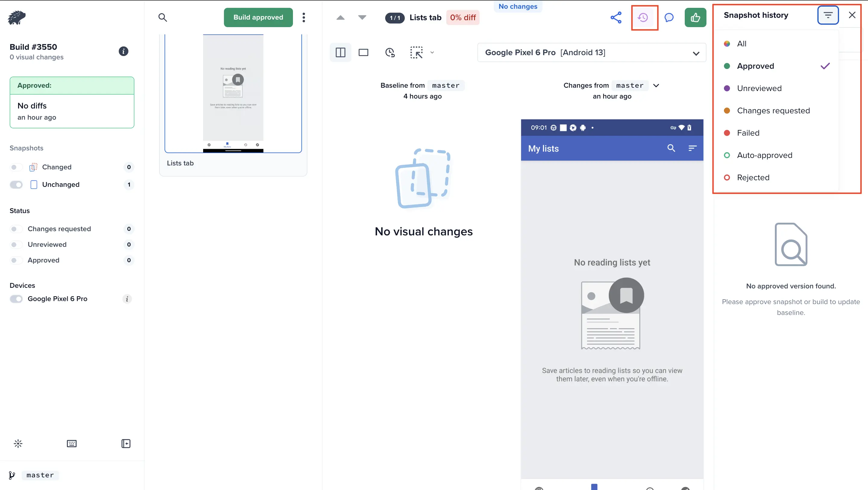868x490 pixels.
Task: Open the comments bubble icon
Action: click(669, 17)
